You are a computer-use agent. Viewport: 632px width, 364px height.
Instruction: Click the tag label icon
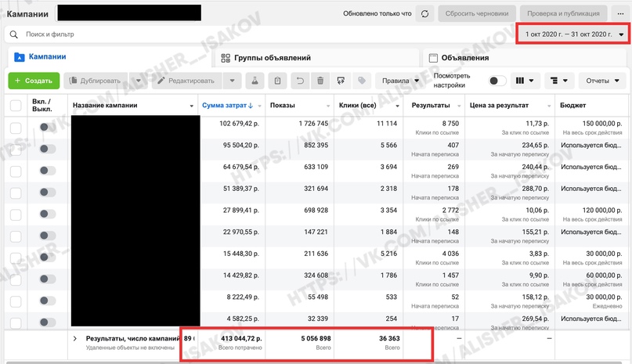(362, 81)
